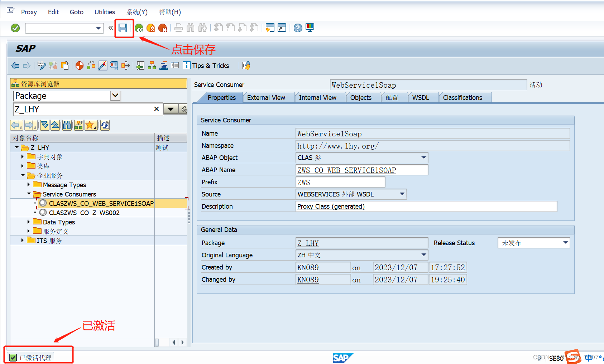Viewport: 604px width, 364px height.
Task: Click the ABAP Name ZWS_CO_WEB_SERVICE1SOAP field
Action: pos(362,170)
